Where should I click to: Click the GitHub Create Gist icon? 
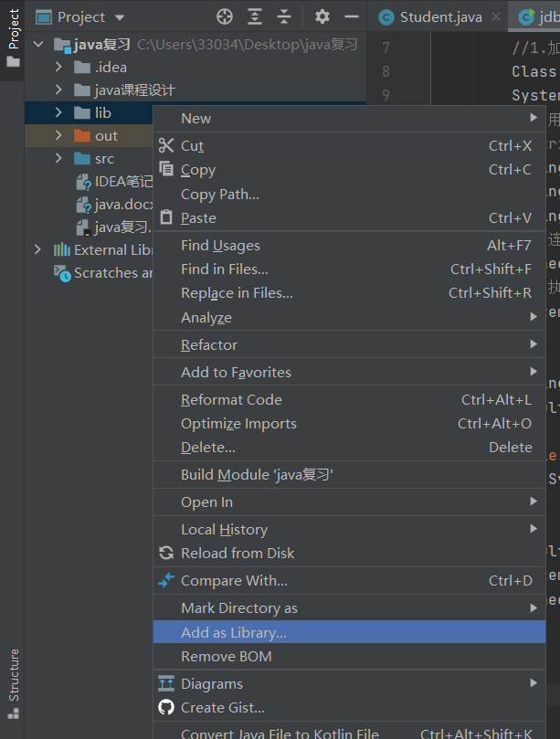(166, 707)
